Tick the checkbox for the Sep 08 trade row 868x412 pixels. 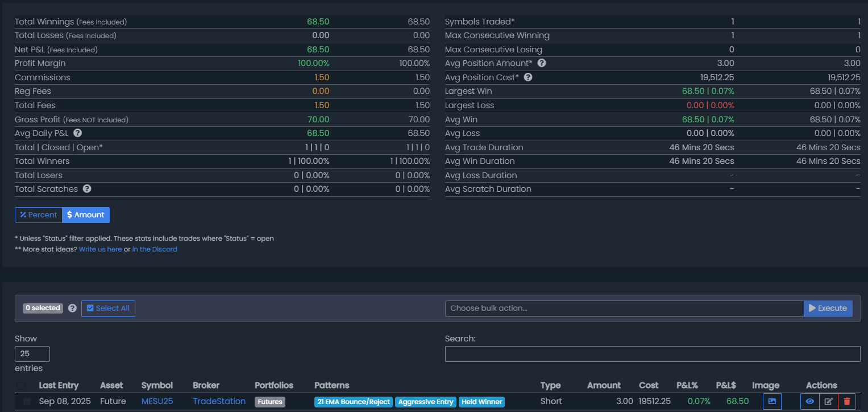coord(27,401)
